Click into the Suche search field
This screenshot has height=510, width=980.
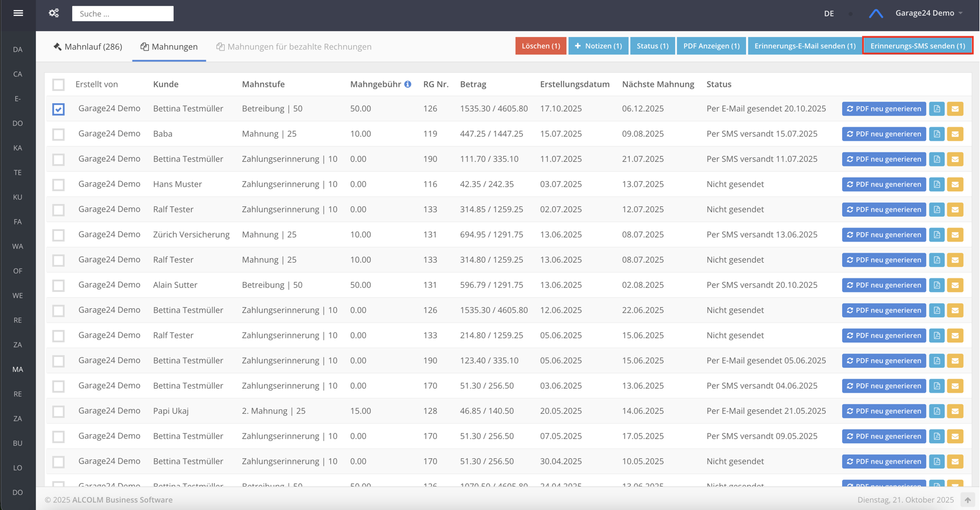tap(123, 13)
